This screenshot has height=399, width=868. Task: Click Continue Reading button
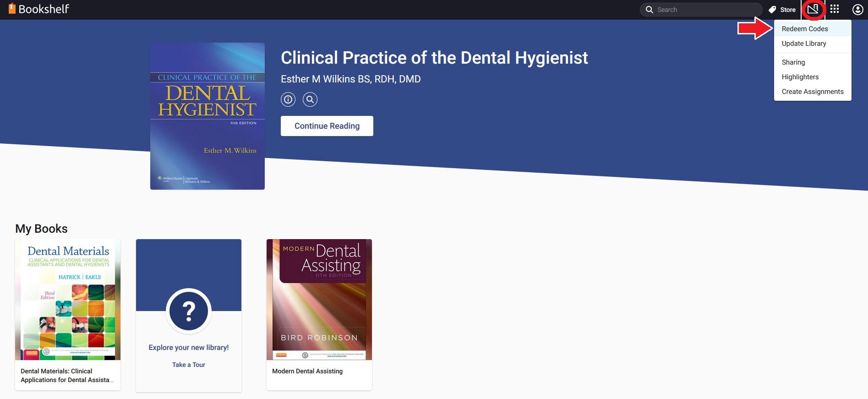pos(327,126)
